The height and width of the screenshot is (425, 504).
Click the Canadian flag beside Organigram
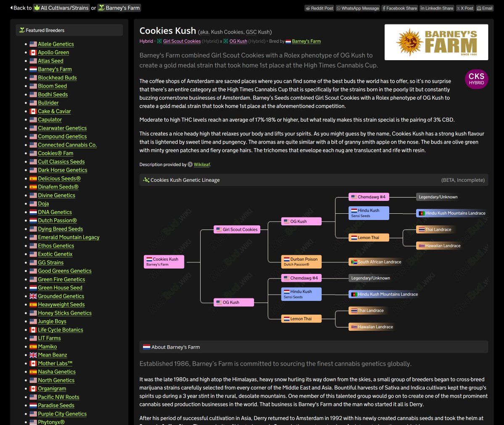tap(33, 389)
